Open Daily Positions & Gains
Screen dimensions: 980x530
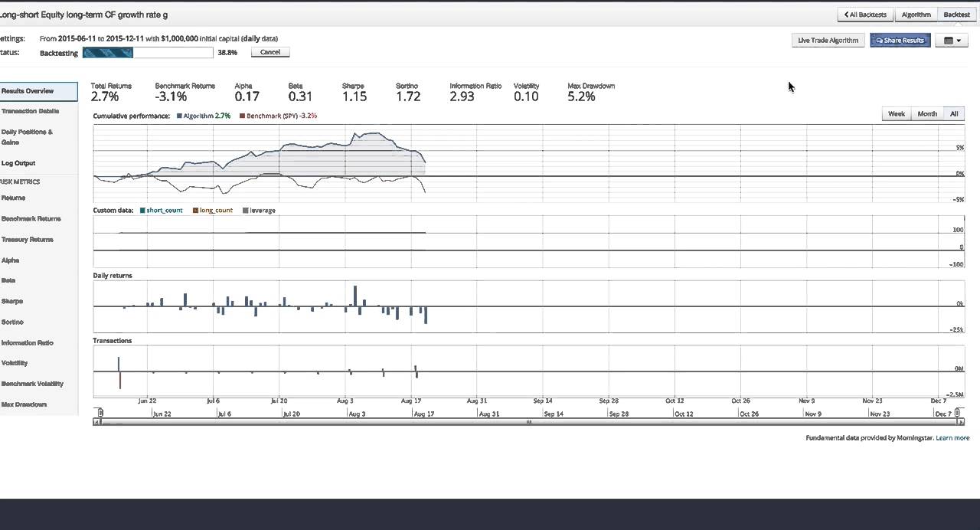click(27, 137)
